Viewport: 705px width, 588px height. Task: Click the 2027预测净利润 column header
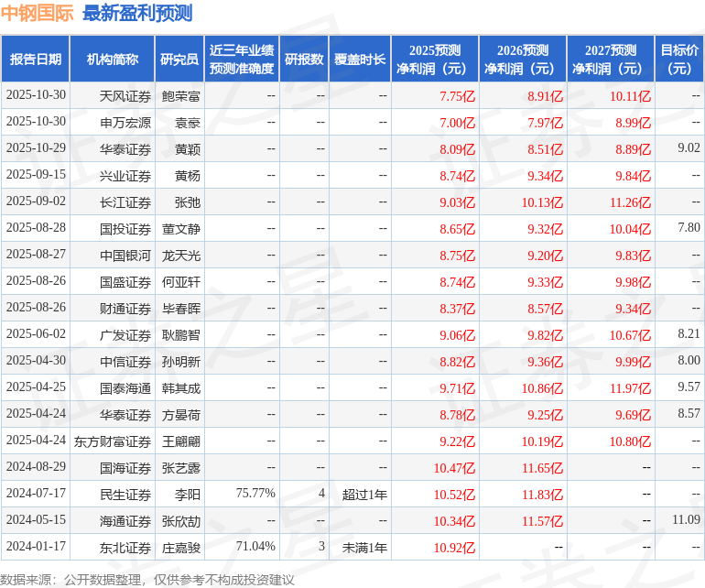[611, 59]
